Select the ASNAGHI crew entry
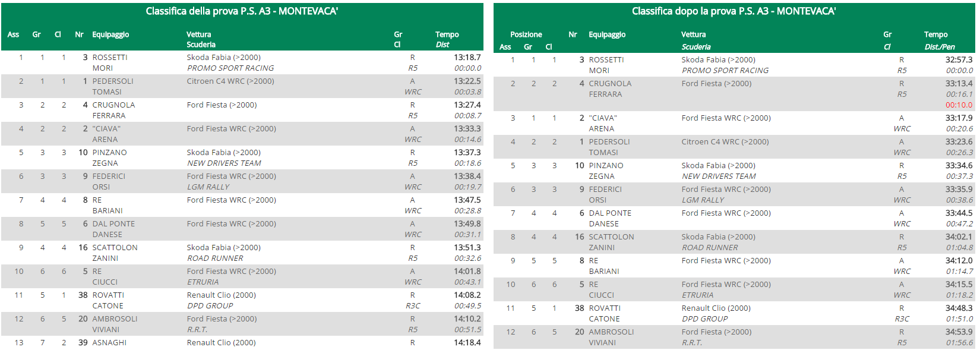This screenshot has width=980, height=350. [109, 343]
